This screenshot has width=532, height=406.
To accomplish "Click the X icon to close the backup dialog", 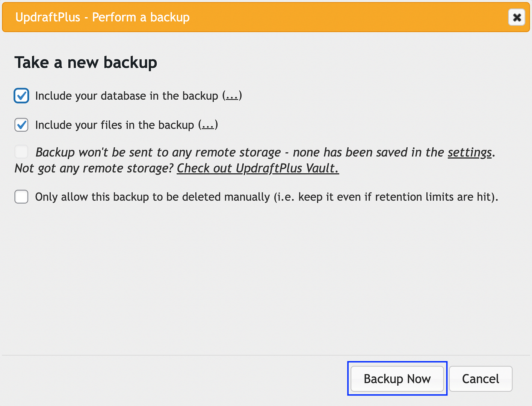I will coord(517,17).
